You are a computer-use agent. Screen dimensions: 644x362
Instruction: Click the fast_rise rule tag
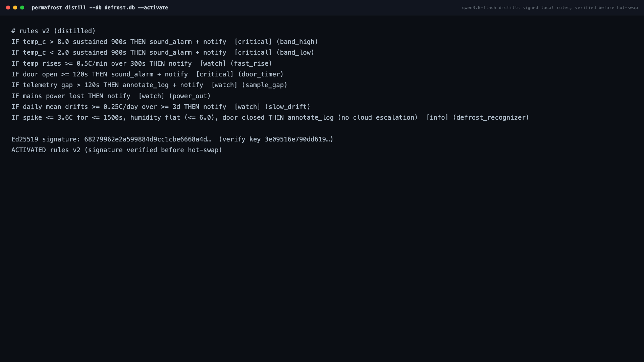251,63
